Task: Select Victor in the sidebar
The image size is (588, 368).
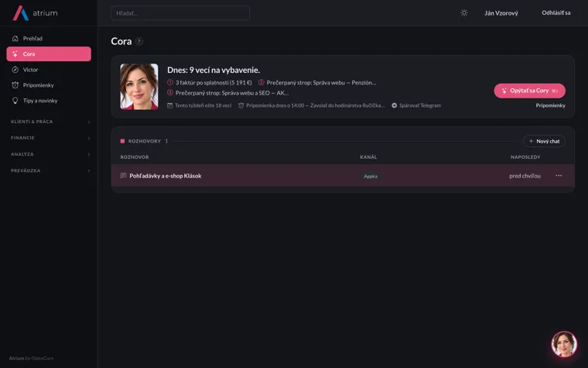Action: 49,70
